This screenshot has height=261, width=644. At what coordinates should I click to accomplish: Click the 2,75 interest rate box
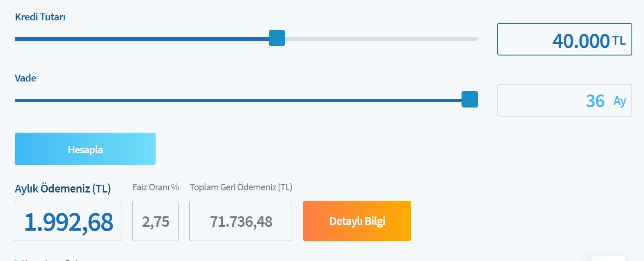(155, 221)
